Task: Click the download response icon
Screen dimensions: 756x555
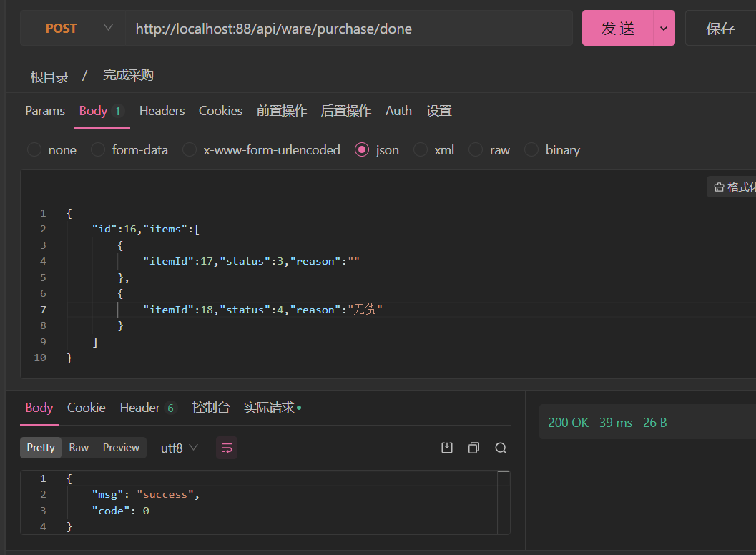Action: (447, 448)
